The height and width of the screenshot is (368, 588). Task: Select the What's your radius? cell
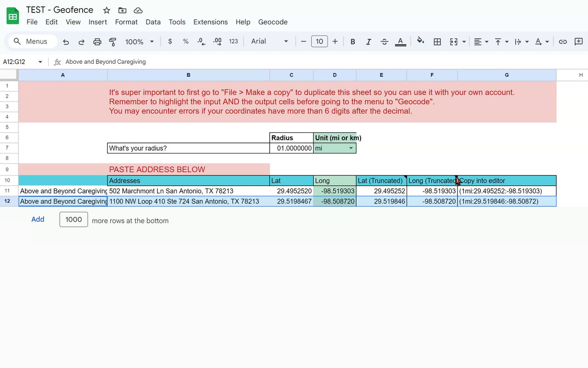pos(188,148)
